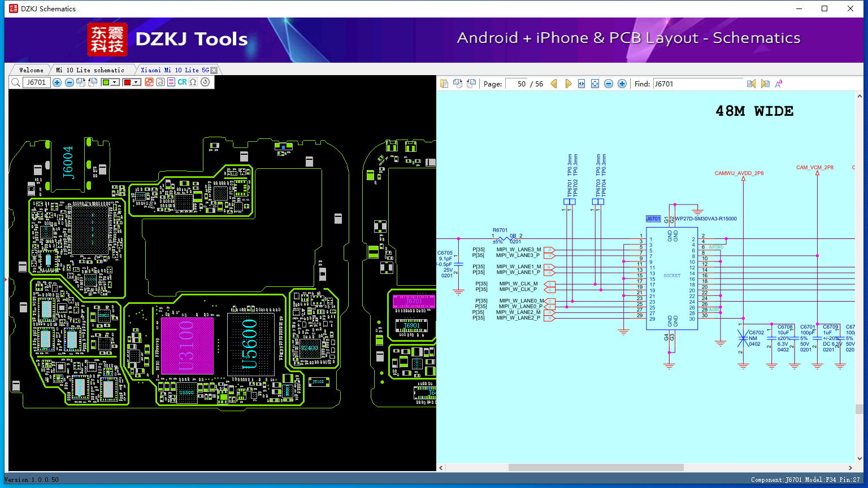Maximize the DZKJ Schematics window
This screenshot has width=868, height=488.
coord(824,8)
